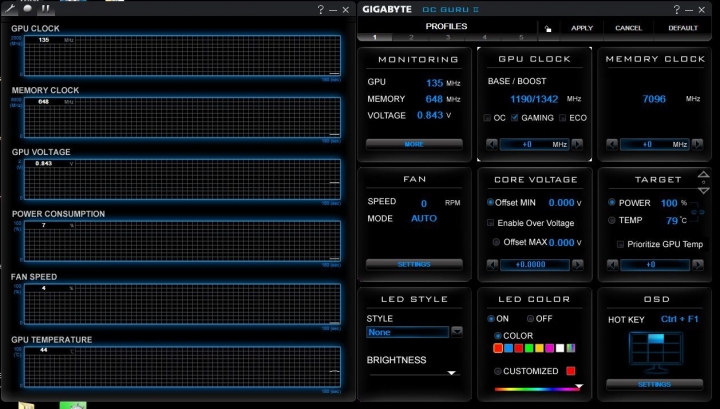The height and width of the screenshot is (409, 720).
Task: Pick the multicolor rainbow LED swatch
Action: point(571,348)
